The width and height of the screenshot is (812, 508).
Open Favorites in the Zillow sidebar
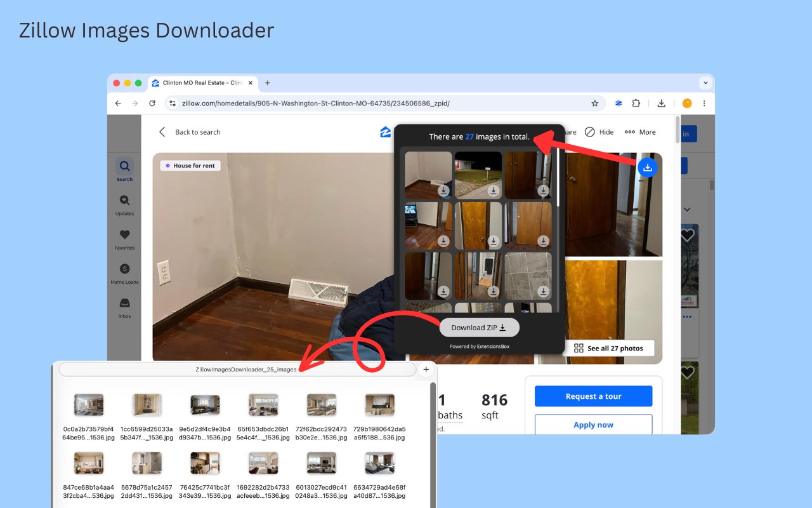click(x=124, y=239)
